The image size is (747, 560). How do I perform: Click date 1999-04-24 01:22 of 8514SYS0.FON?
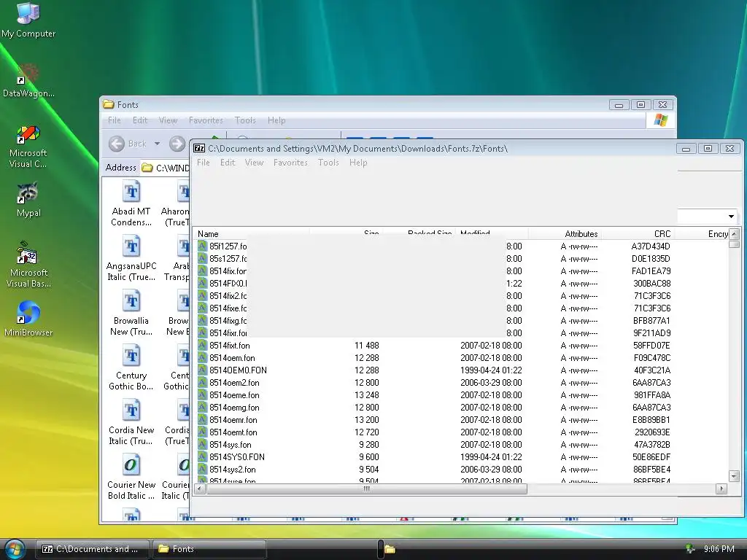[x=491, y=456]
